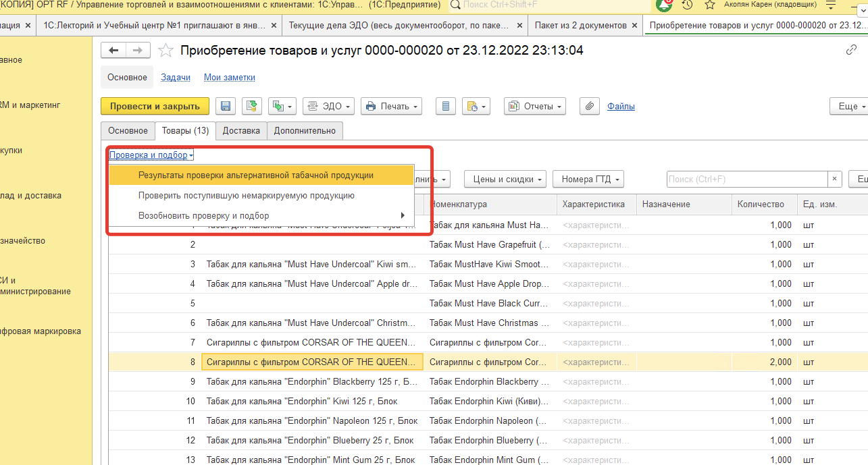Expand the Номера ГТД dropdown
868x465 pixels.
[588, 179]
